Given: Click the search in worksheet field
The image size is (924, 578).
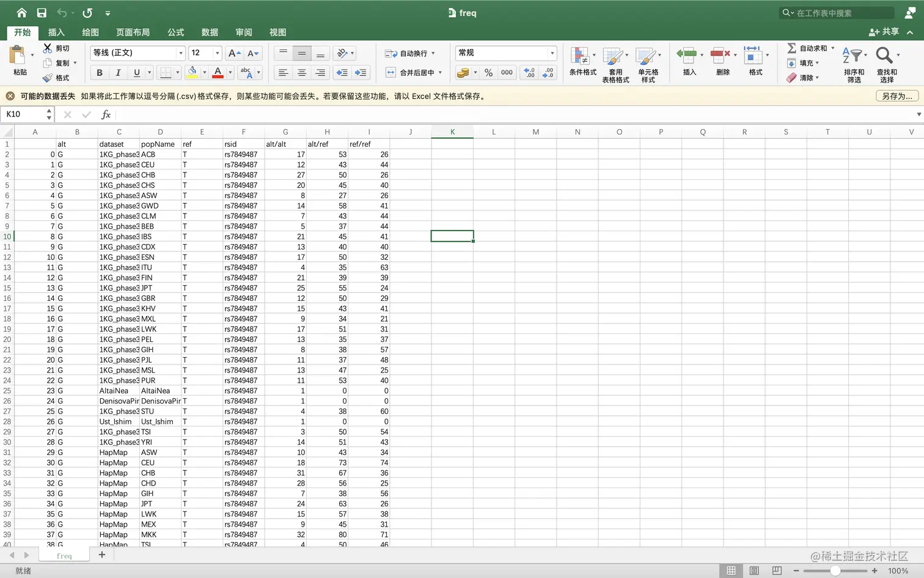Looking at the screenshot, I should (x=837, y=13).
